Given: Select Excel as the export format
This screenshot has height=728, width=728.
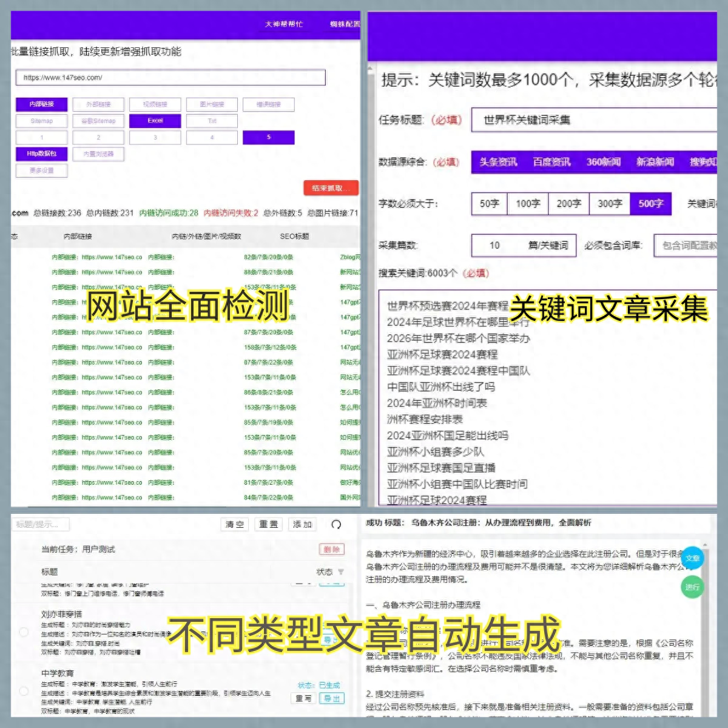Looking at the screenshot, I should point(155,121).
